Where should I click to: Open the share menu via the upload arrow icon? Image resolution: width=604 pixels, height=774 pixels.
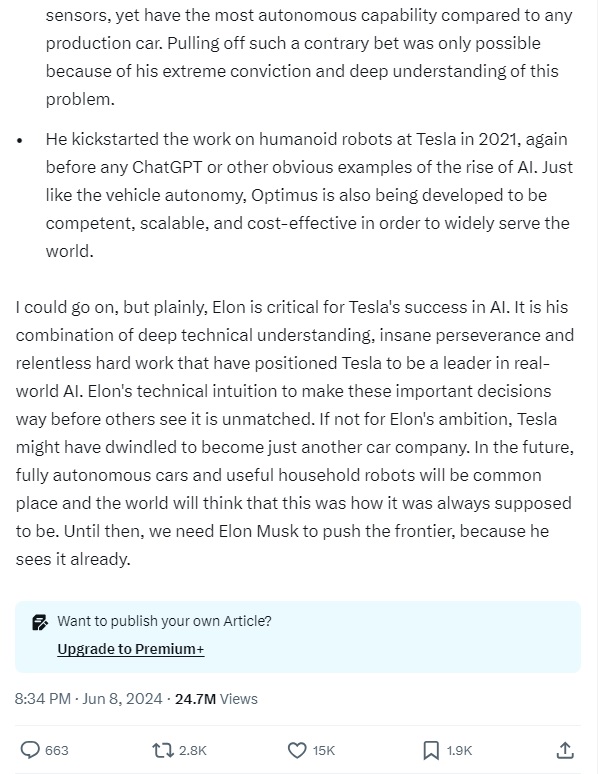(x=564, y=749)
